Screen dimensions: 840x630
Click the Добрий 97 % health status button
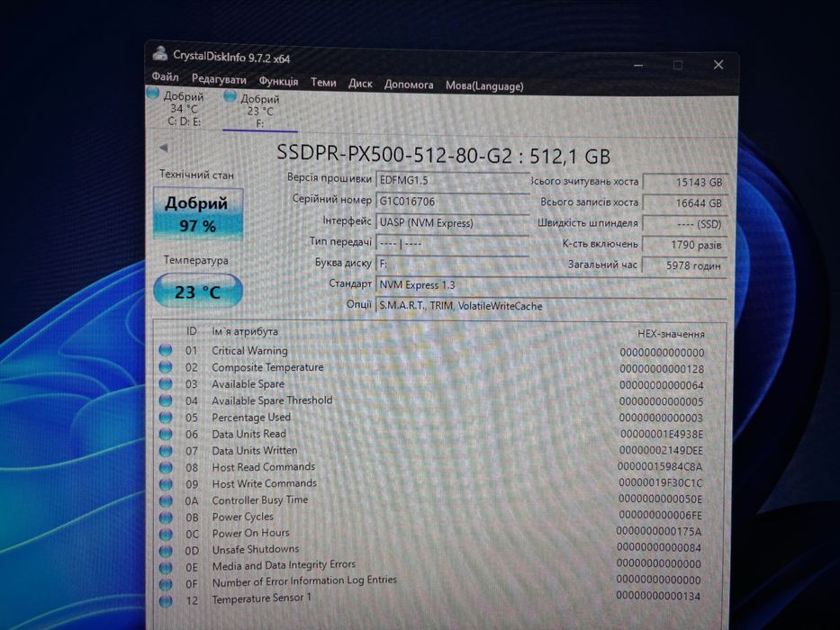pyautogui.click(x=198, y=213)
